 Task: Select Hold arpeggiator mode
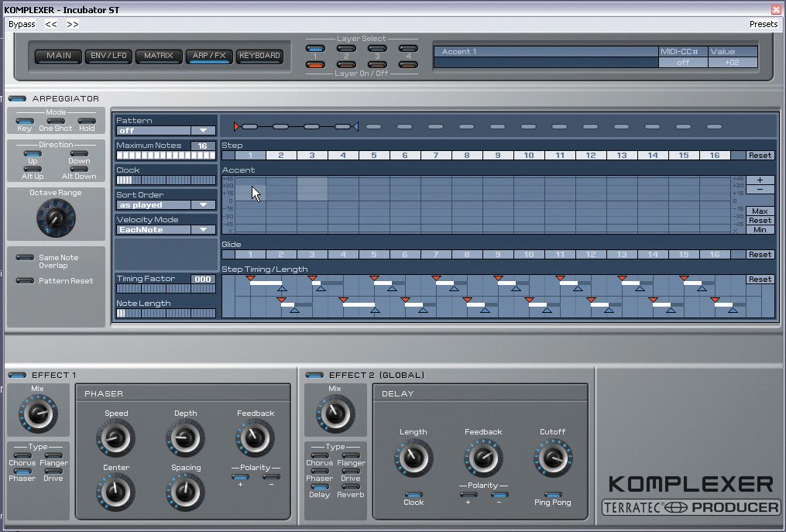pyautogui.click(x=87, y=121)
